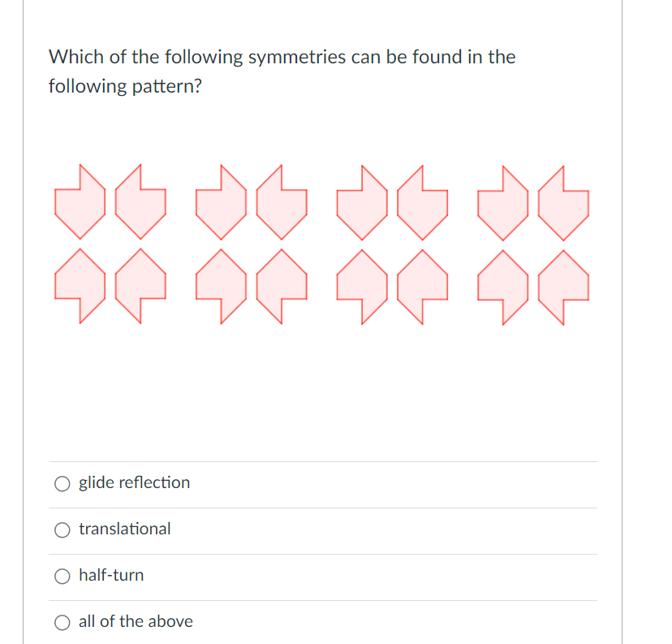The height and width of the screenshot is (644, 672).
Task: Click the lower-right shape of the last group
Action: [x=563, y=287]
